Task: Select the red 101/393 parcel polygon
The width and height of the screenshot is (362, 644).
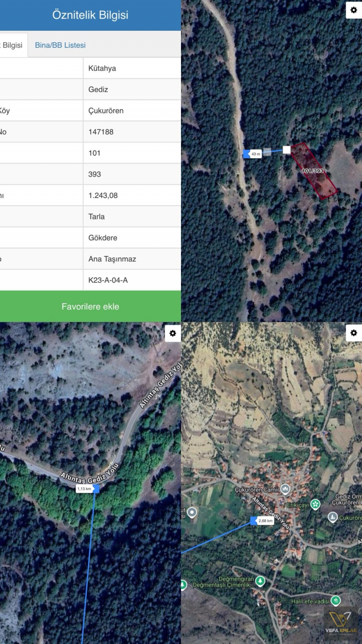Action: tap(314, 171)
